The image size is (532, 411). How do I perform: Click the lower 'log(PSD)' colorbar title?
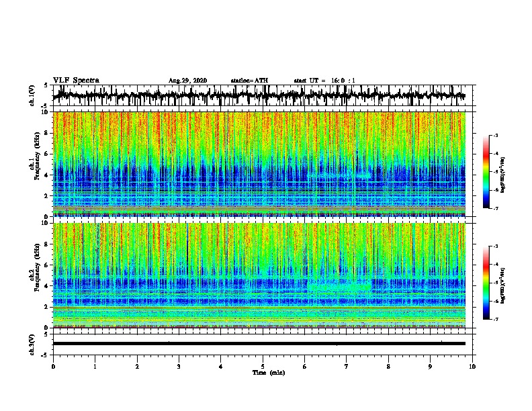503,285
